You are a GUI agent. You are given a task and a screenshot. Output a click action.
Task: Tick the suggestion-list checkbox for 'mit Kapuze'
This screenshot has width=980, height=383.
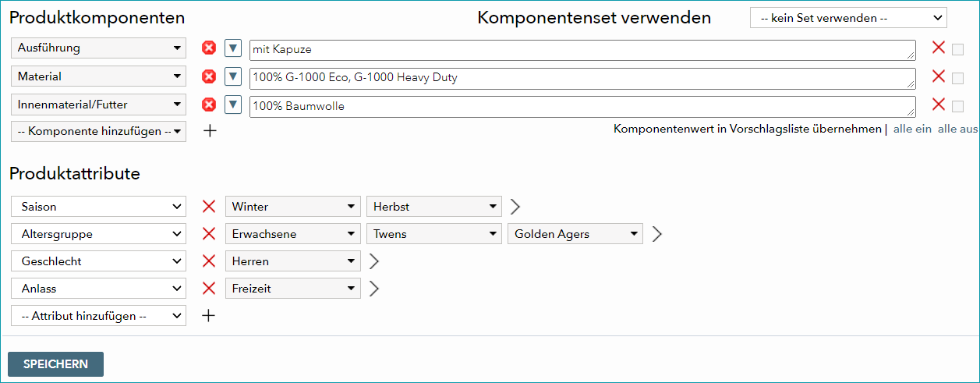point(957,50)
